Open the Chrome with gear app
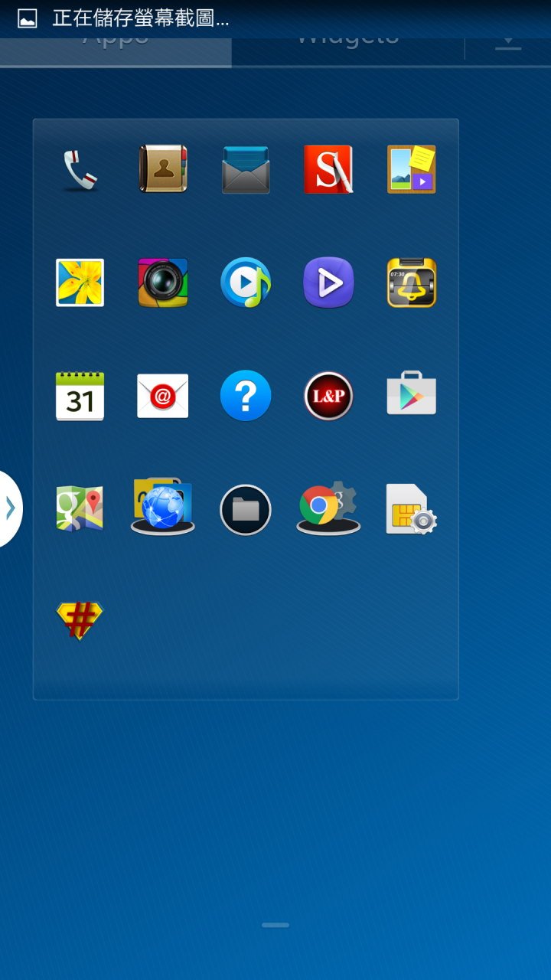551x980 pixels. (x=328, y=508)
